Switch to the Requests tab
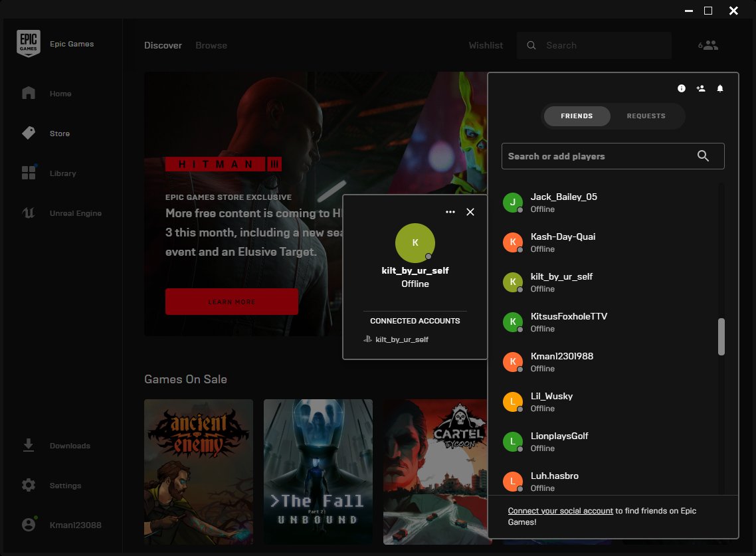Screen dimensions: 756x556 (x=646, y=116)
